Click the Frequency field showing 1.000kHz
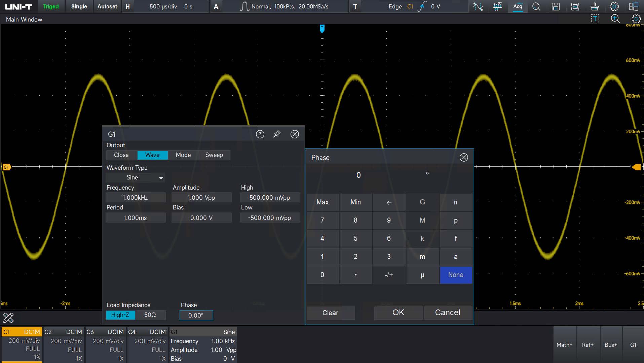644x363 pixels. pyautogui.click(x=135, y=198)
